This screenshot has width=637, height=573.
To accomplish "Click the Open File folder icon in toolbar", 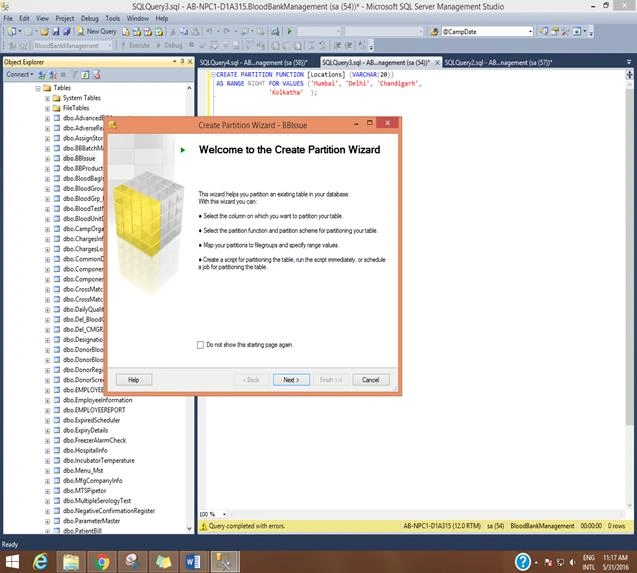I will (44, 32).
